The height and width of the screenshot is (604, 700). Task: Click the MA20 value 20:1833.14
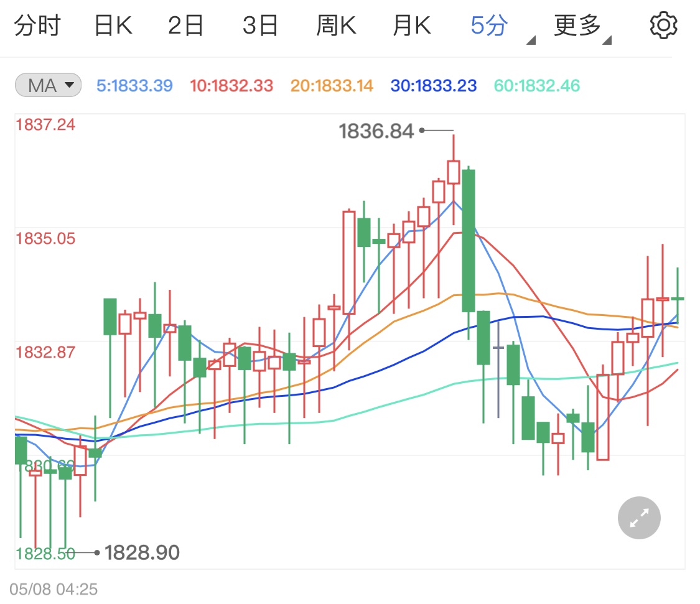click(x=332, y=86)
